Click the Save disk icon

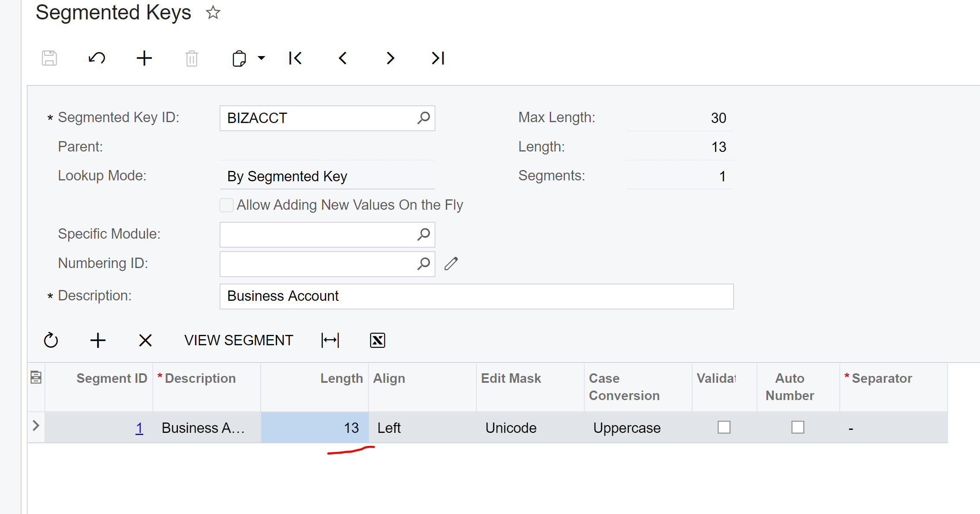click(x=49, y=58)
